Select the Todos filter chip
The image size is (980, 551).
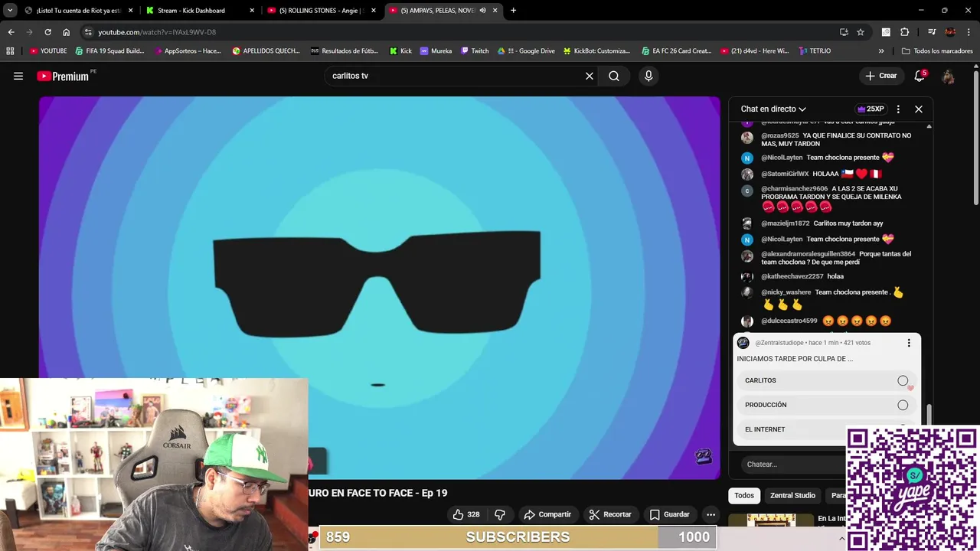[x=744, y=495]
